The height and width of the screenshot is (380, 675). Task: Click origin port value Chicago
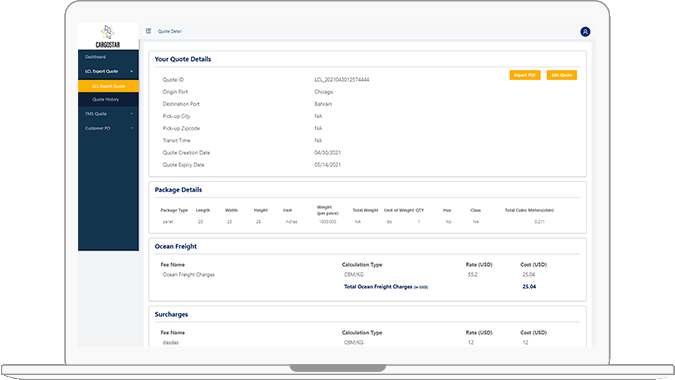click(x=324, y=92)
